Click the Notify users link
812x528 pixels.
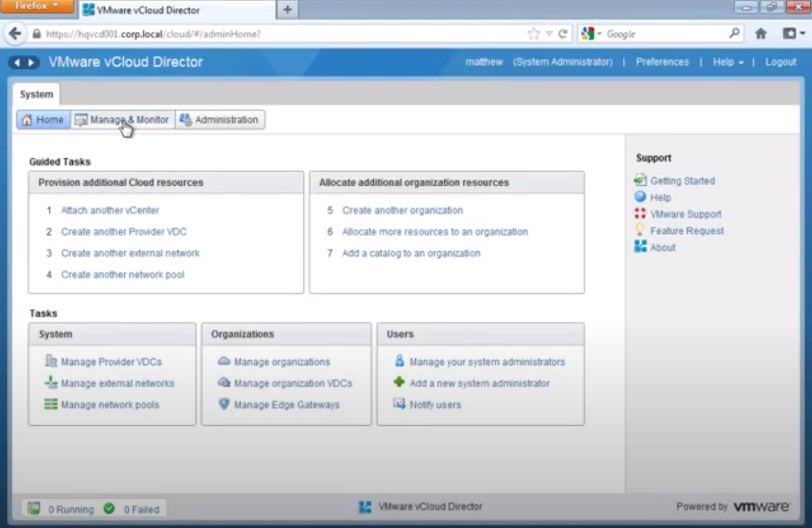click(435, 405)
